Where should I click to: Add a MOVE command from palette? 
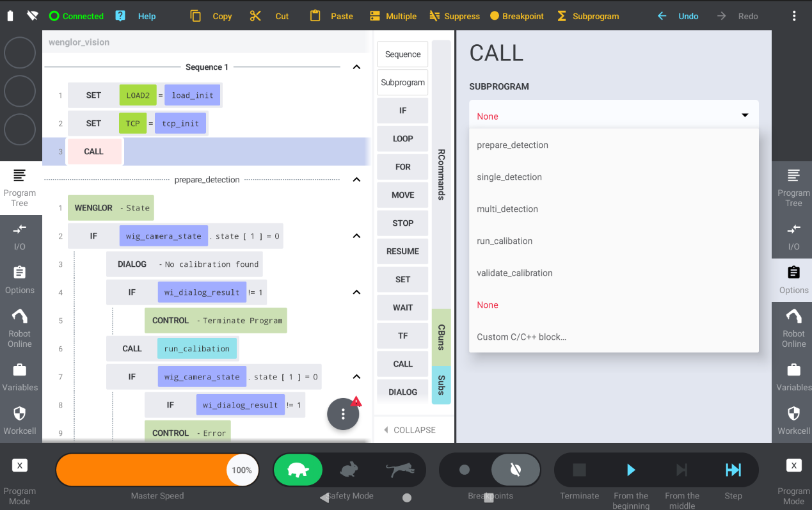(x=402, y=195)
